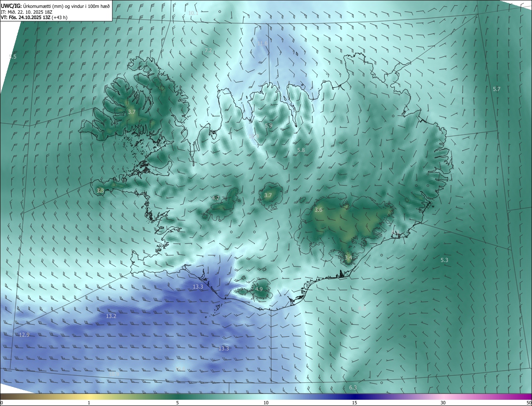Image resolution: width=532 pixels, height=406 pixels.
Task: Click the 7.2 value label on the map
Action: point(208,50)
